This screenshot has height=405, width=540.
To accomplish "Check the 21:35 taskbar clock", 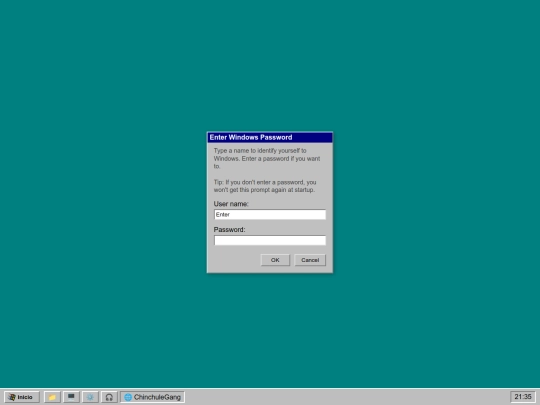I will point(523,397).
